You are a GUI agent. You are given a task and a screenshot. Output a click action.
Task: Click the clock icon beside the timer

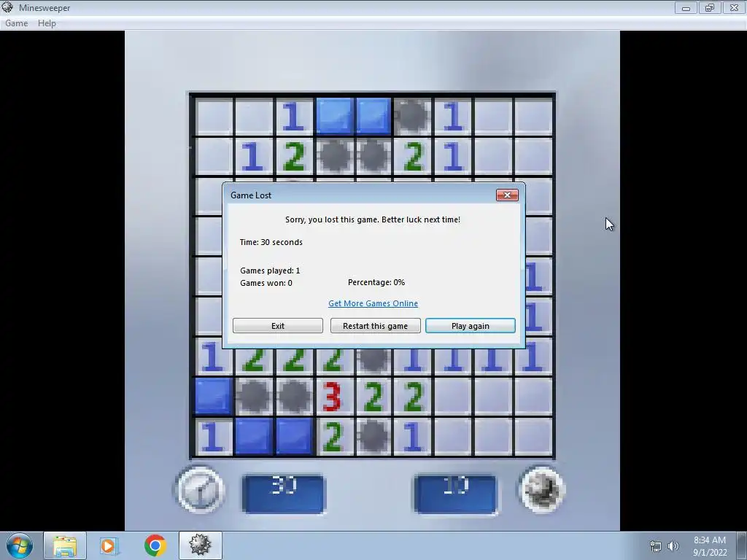(200, 489)
